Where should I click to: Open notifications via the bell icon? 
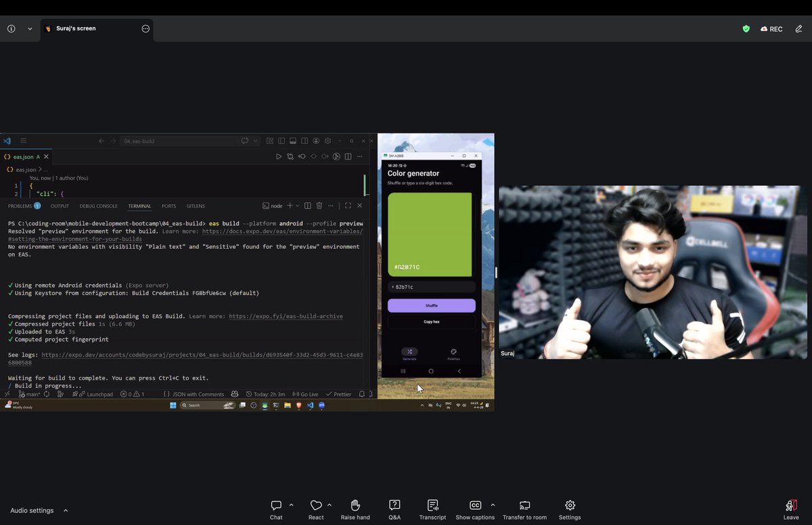click(x=361, y=394)
